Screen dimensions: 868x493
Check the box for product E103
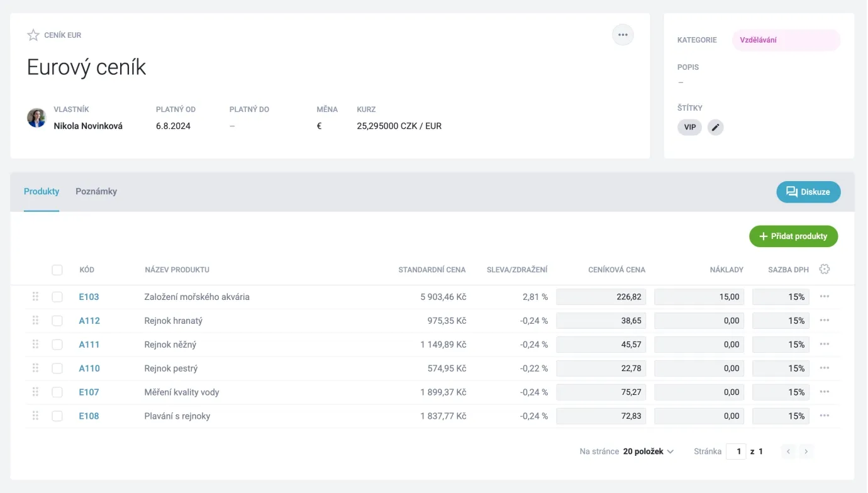tap(57, 297)
